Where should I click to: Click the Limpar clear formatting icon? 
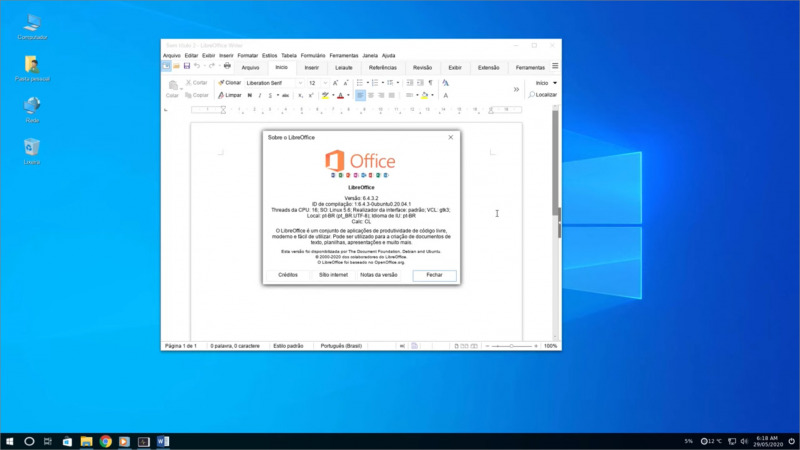click(221, 95)
